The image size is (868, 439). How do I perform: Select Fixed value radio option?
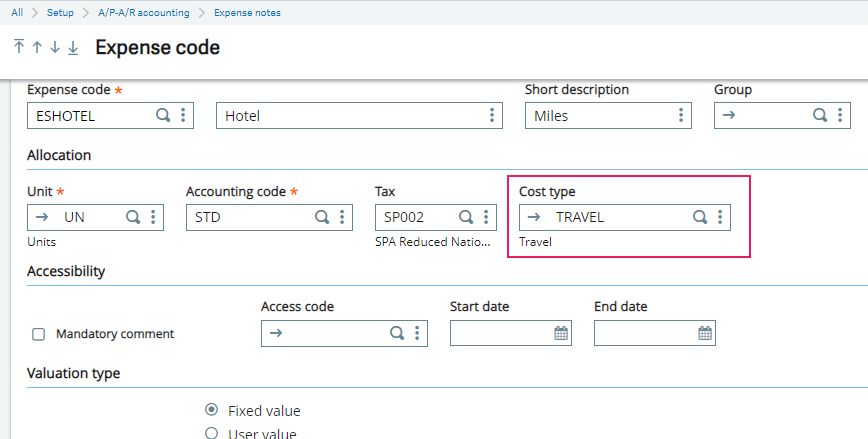211,410
